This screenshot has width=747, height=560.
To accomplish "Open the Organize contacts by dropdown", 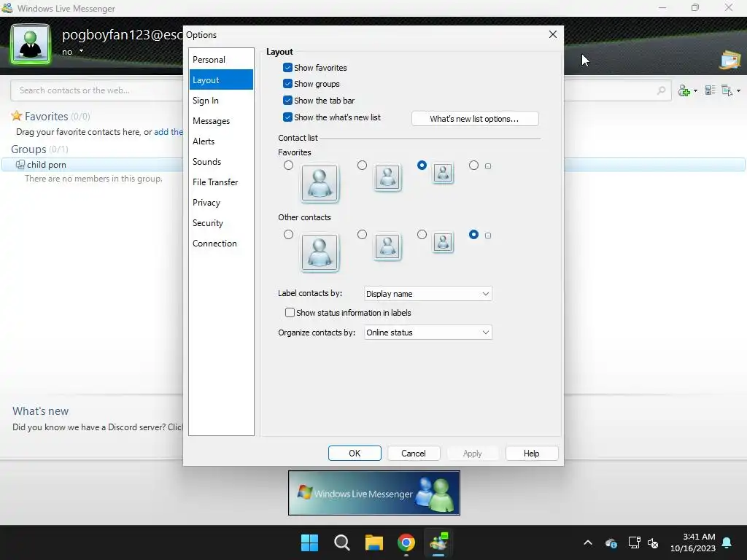I will [x=427, y=332].
